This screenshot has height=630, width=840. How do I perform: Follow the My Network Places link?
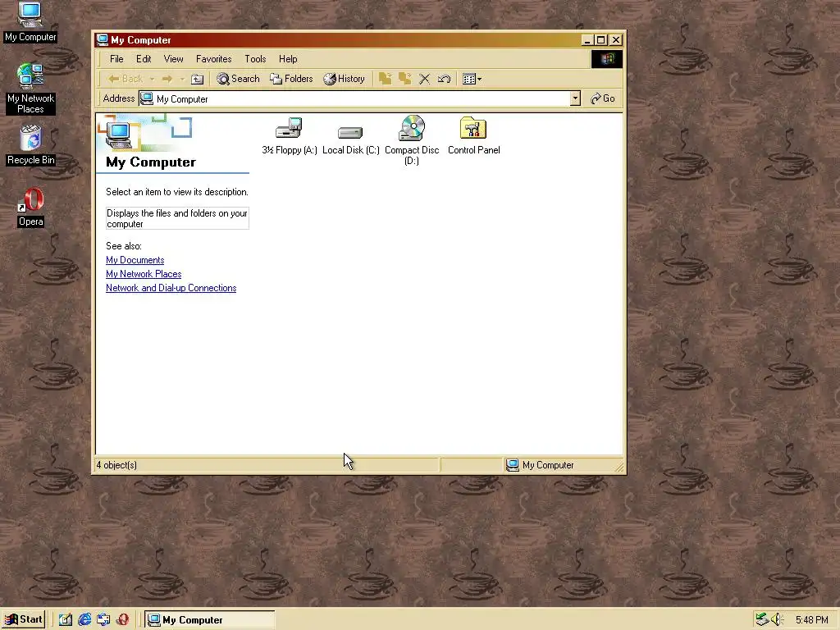[144, 274]
